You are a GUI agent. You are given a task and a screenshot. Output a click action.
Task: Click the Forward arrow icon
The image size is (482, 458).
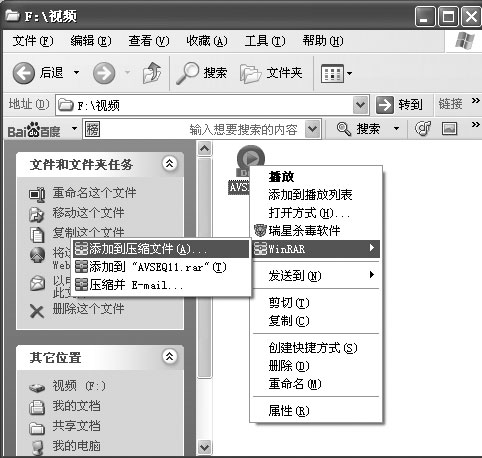(x=104, y=73)
